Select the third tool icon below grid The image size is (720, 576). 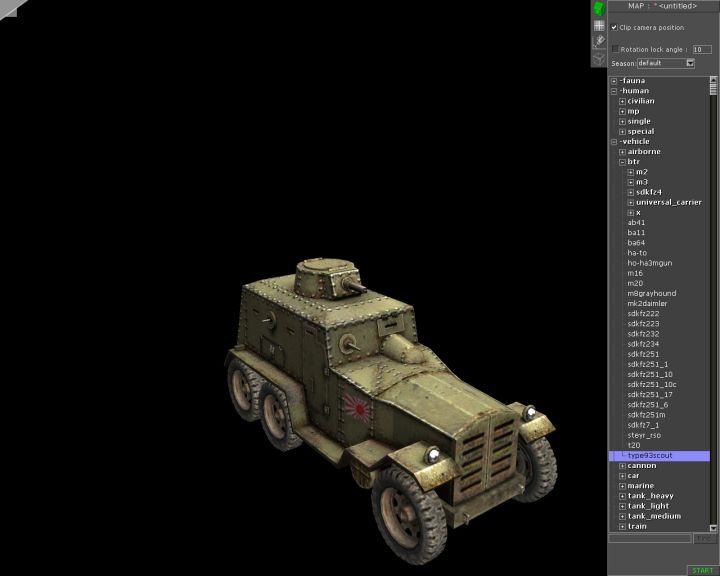tap(598, 41)
